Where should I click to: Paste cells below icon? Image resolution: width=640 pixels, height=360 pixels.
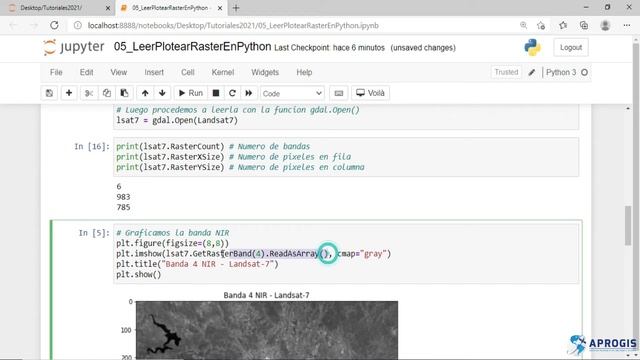click(x=124, y=93)
